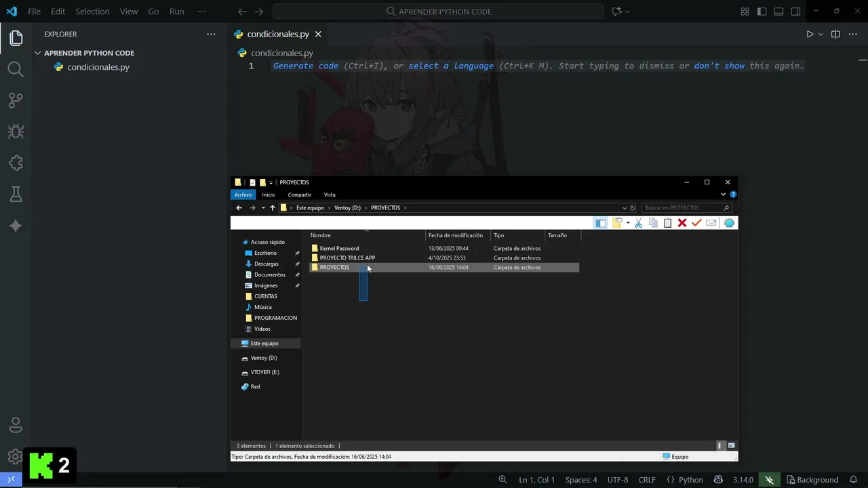This screenshot has height=488, width=868.
Task: Open the remote window button in status bar
Action: click(11, 480)
